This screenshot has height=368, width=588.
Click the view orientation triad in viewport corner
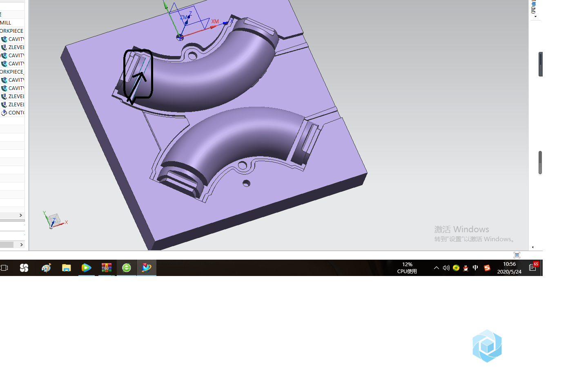point(55,220)
